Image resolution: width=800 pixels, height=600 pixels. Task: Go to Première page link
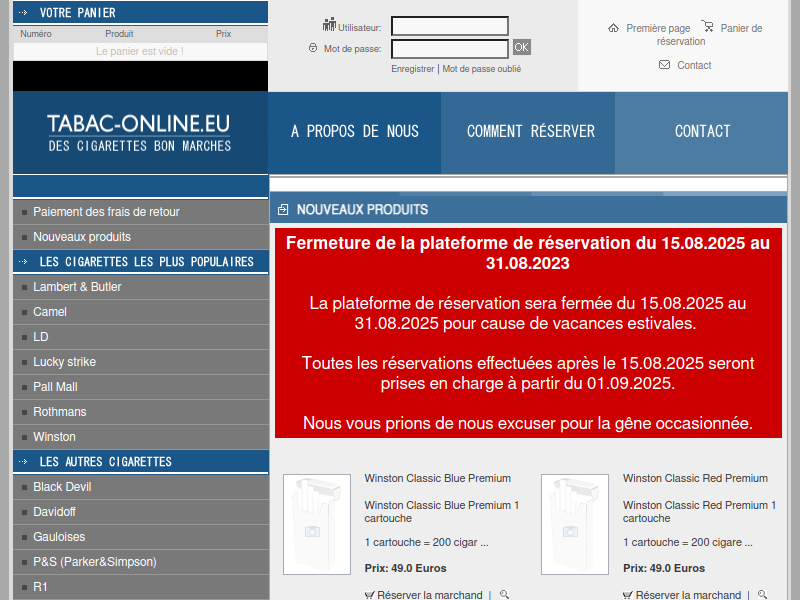(658, 28)
